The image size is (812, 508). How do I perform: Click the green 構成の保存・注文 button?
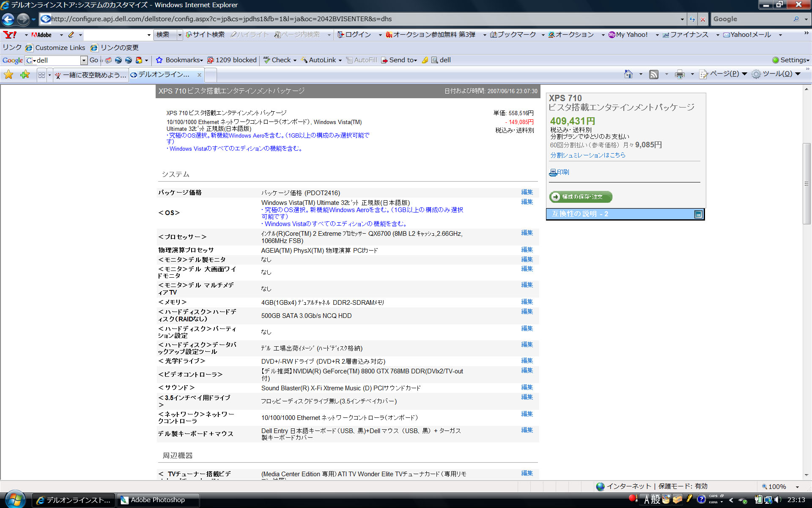tap(580, 197)
